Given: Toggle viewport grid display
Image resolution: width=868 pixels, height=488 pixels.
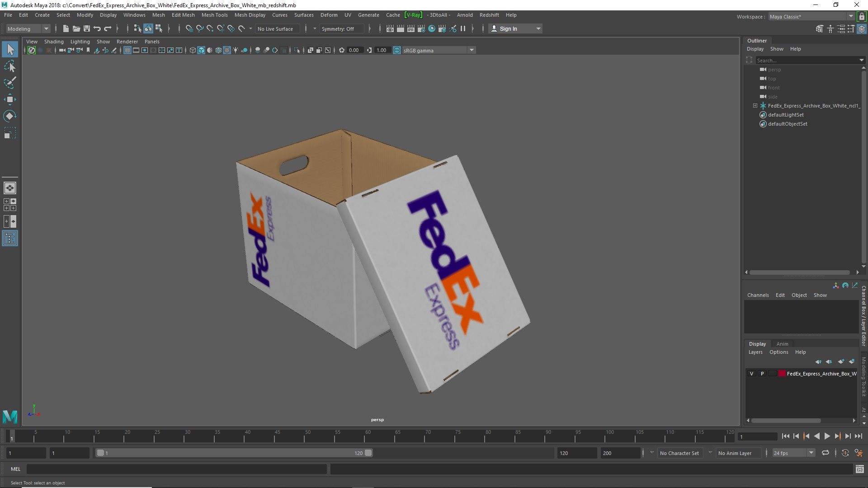Looking at the screenshot, I should pos(127,50).
